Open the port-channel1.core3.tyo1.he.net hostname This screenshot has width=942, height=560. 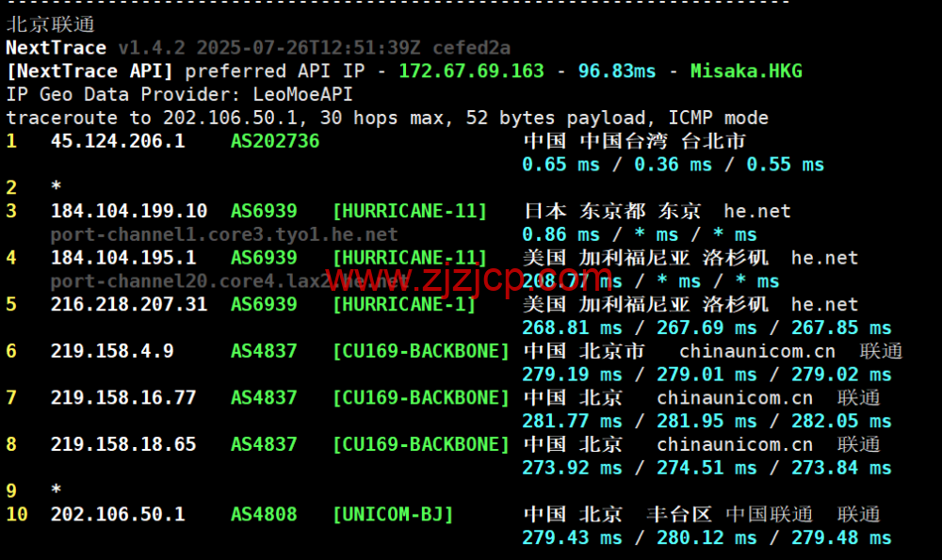point(224,234)
